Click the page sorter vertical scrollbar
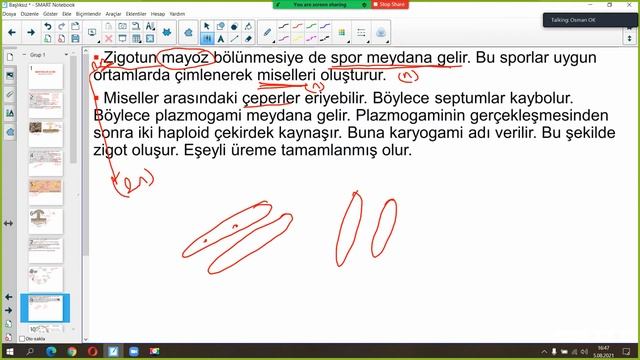 click(73, 110)
